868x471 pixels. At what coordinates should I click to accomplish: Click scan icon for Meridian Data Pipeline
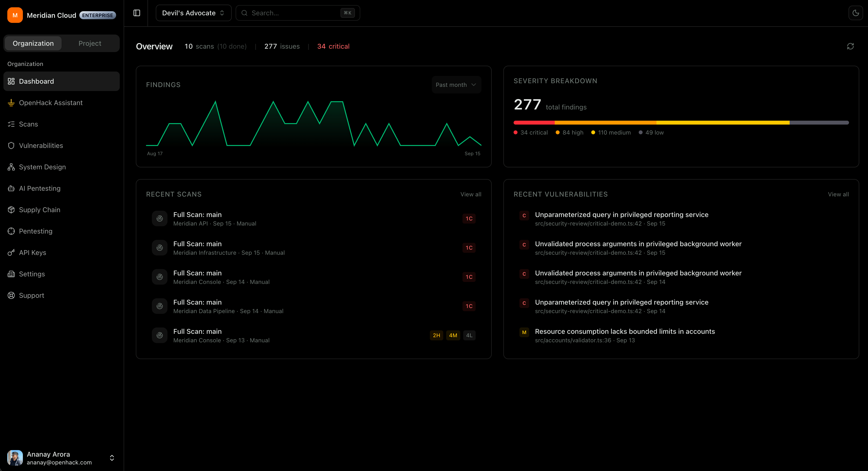pos(160,306)
